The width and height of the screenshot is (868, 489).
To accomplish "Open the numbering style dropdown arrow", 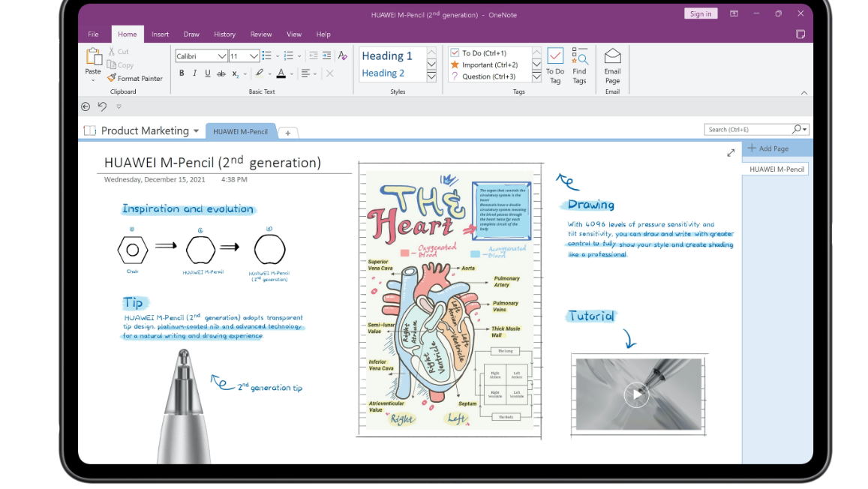I will (299, 55).
